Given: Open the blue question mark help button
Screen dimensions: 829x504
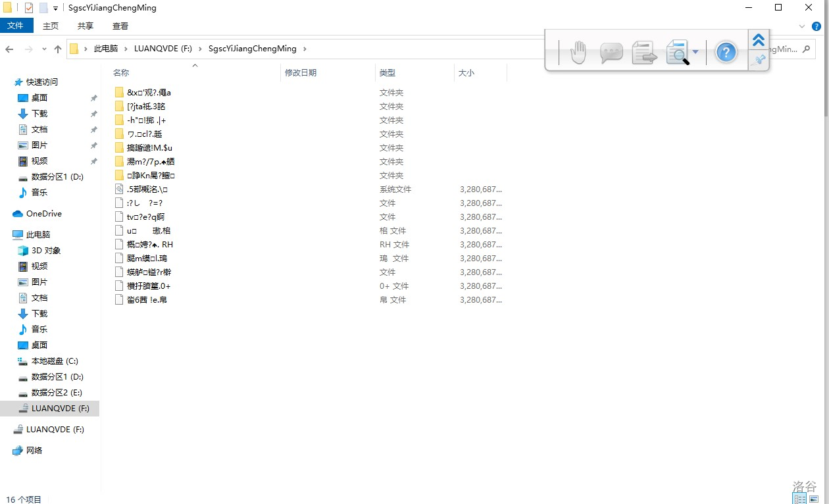Looking at the screenshot, I should click(x=726, y=53).
